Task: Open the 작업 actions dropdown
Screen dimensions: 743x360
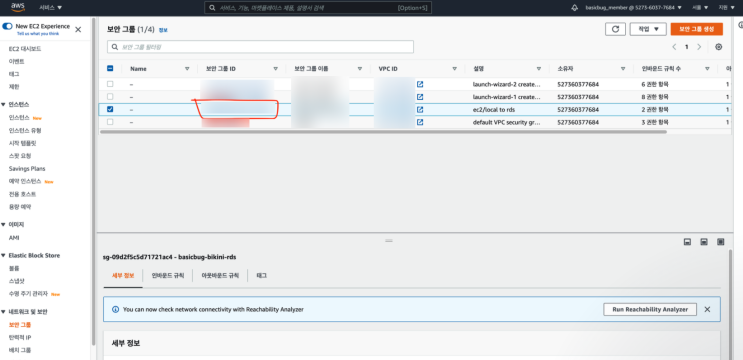Action: pyautogui.click(x=648, y=29)
